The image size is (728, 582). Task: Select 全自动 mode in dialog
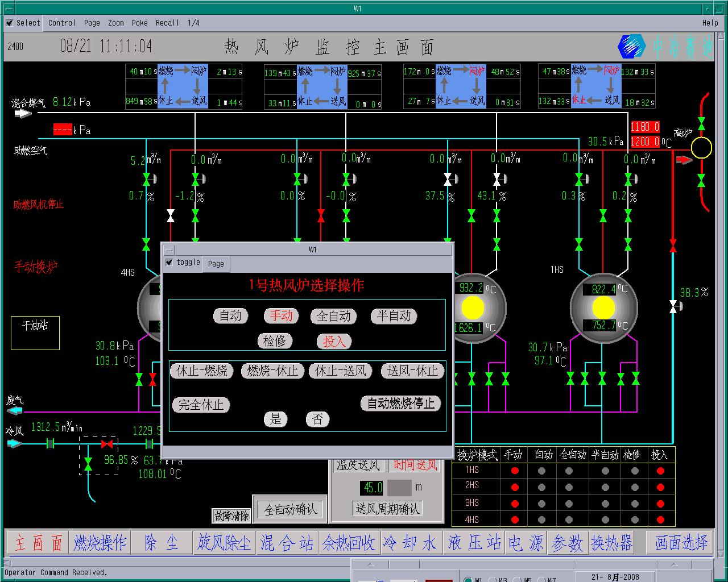coord(334,316)
